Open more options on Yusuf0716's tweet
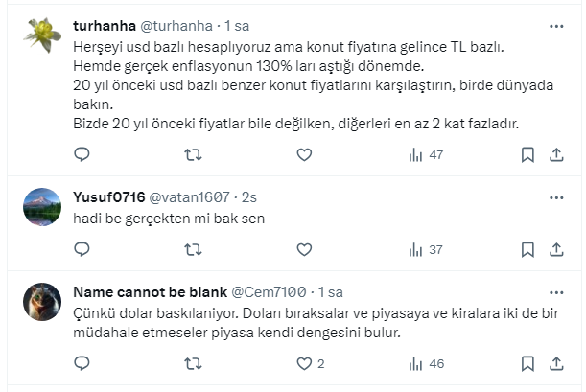This screenshot has height=392, width=586. (556, 197)
